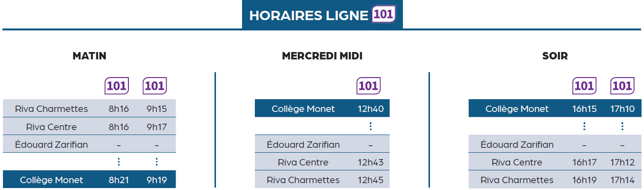
Task: Select the SOIR section heading
Action: pos(555,56)
